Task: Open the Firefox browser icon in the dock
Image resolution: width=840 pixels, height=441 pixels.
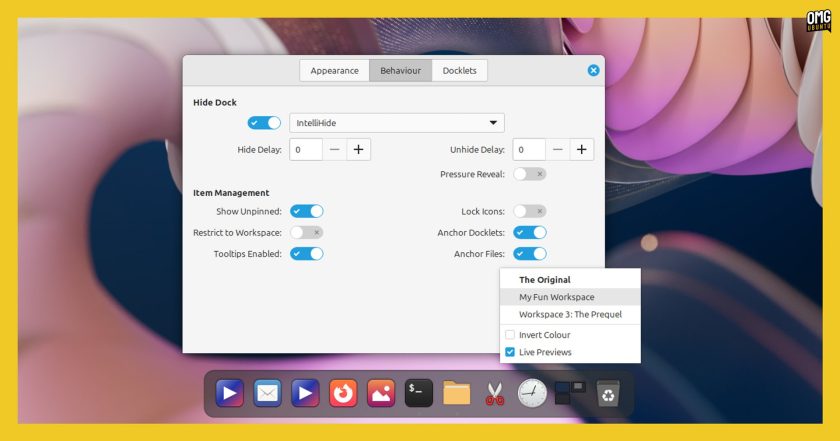Action: (x=343, y=393)
